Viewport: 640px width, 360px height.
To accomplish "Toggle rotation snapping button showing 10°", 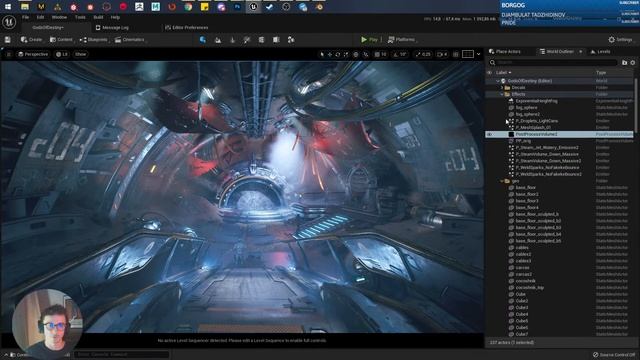I will (400, 54).
